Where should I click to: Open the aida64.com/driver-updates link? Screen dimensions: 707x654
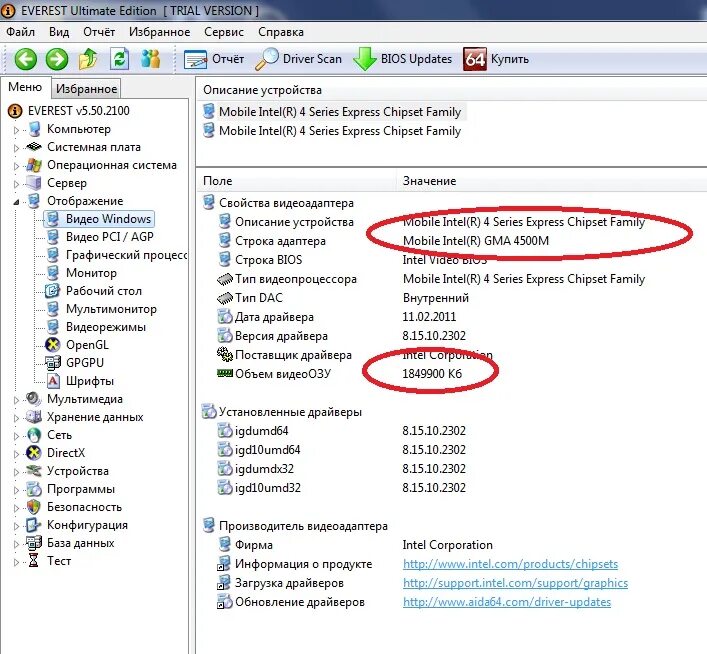(x=507, y=602)
